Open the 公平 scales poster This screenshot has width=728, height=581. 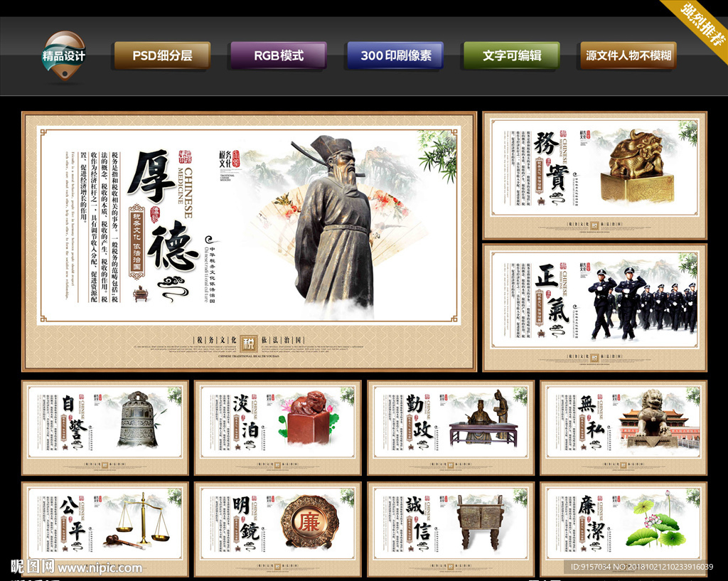(105, 529)
